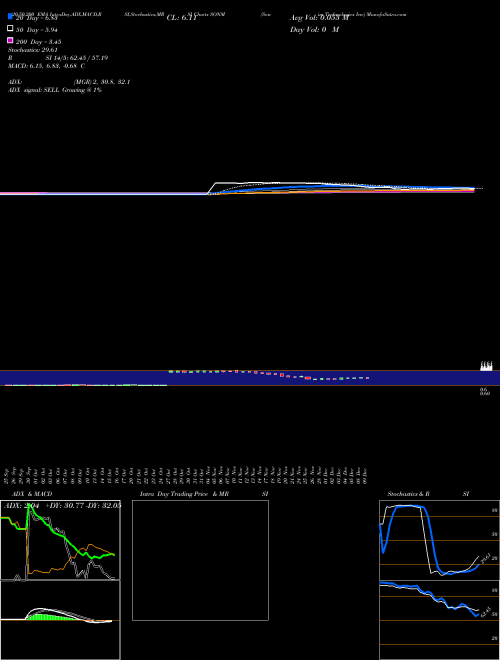Image resolution: width=500 pixels, height=660 pixels.
Task: Click the magenta 200 Day EMA legend swatch
Action: 10,40
